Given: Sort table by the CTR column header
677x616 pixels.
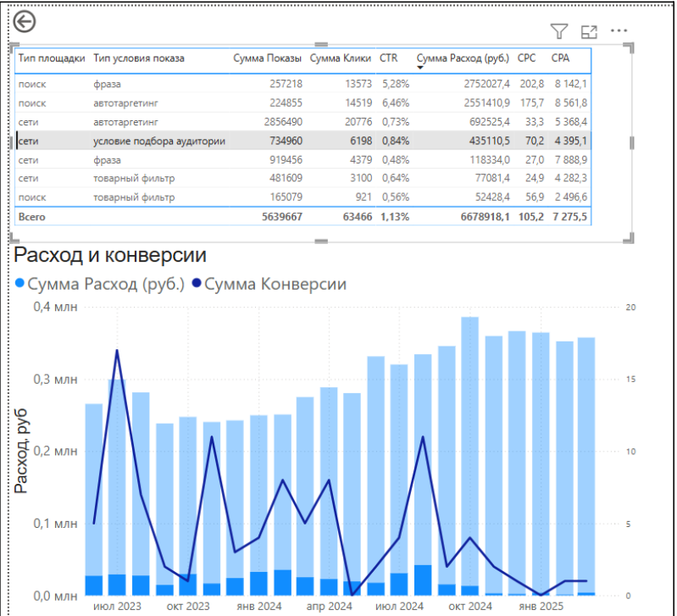Looking at the screenshot, I should point(389,58).
